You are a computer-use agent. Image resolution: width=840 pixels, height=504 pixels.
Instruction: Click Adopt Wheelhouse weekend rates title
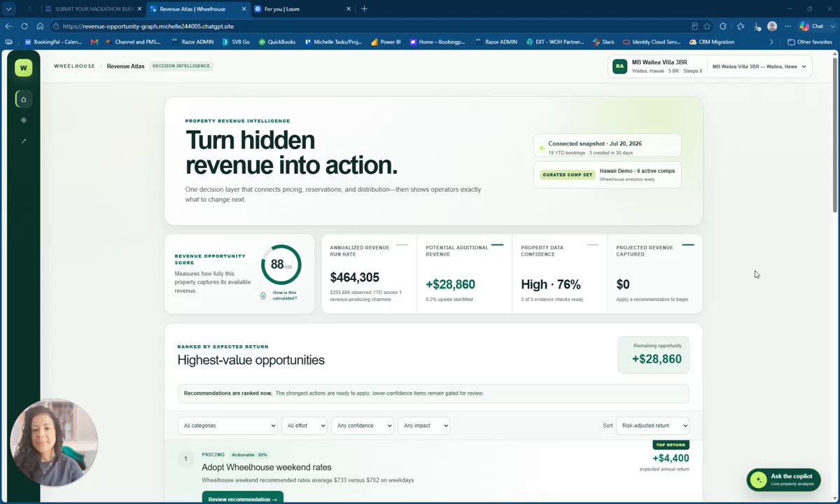[x=266, y=468]
